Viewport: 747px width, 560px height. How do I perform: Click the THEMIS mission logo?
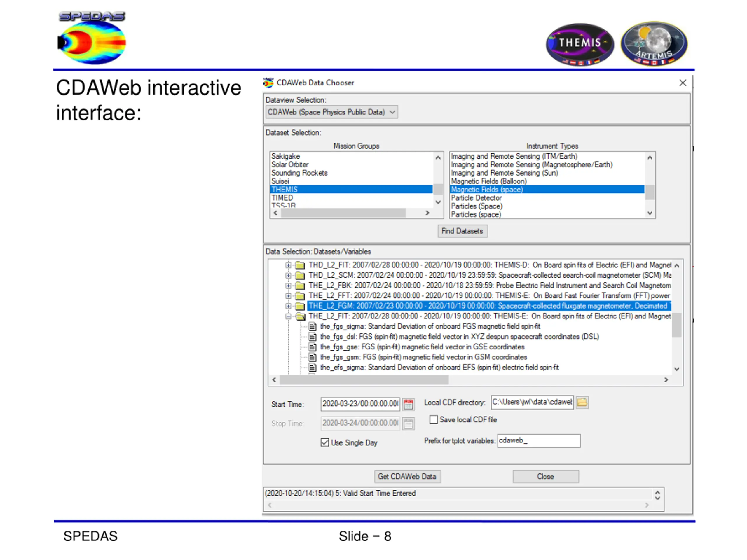coord(580,44)
